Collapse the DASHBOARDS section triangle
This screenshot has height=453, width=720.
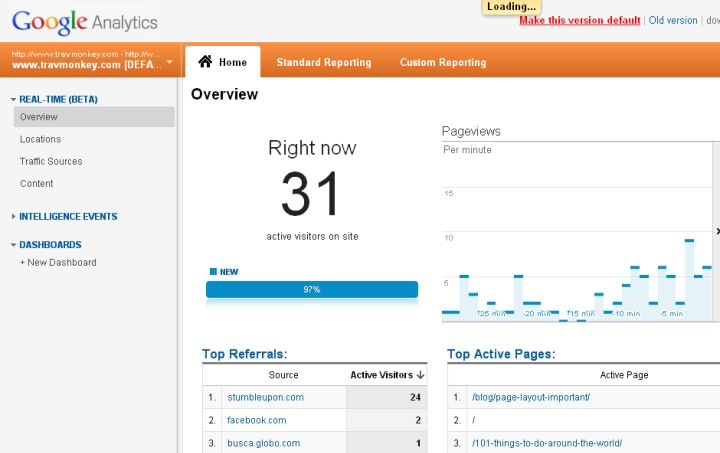13,245
